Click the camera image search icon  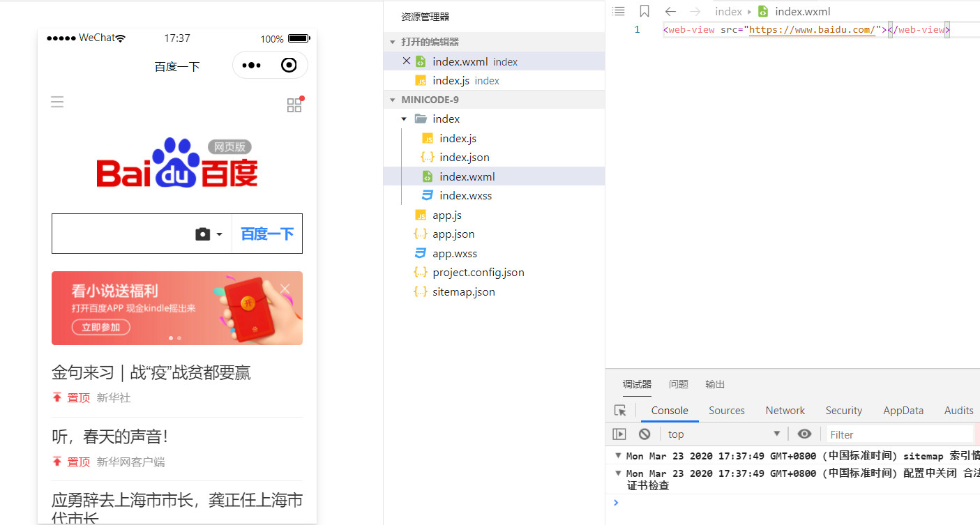tap(203, 234)
